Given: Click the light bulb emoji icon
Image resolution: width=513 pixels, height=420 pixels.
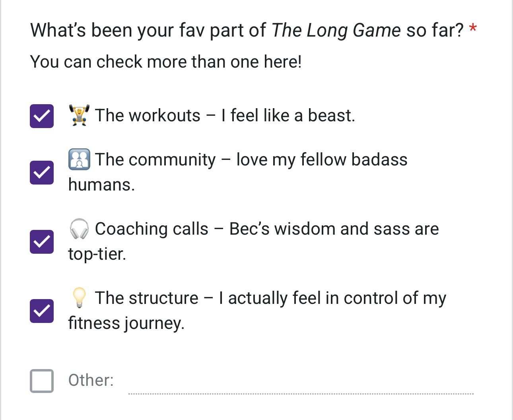Looking at the screenshot, I should [79, 298].
